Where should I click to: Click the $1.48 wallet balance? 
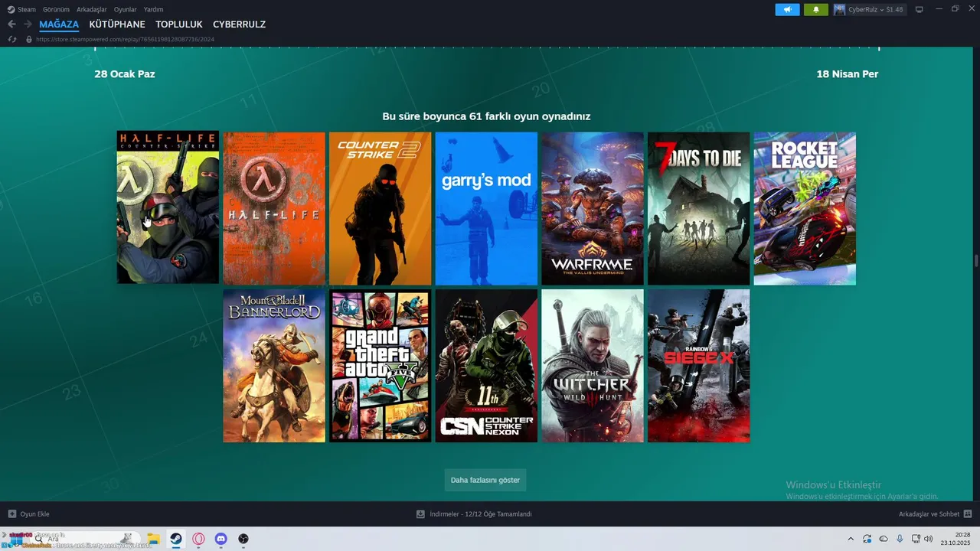tap(894, 9)
